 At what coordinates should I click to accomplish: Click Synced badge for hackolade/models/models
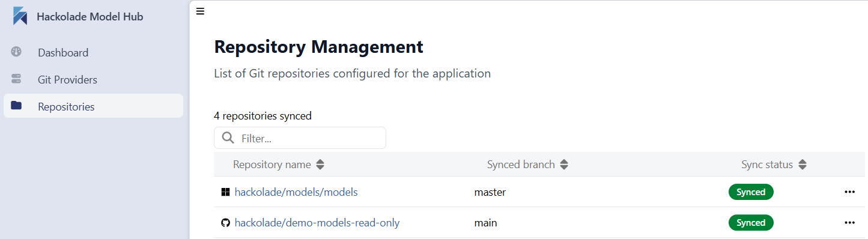pos(751,192)
